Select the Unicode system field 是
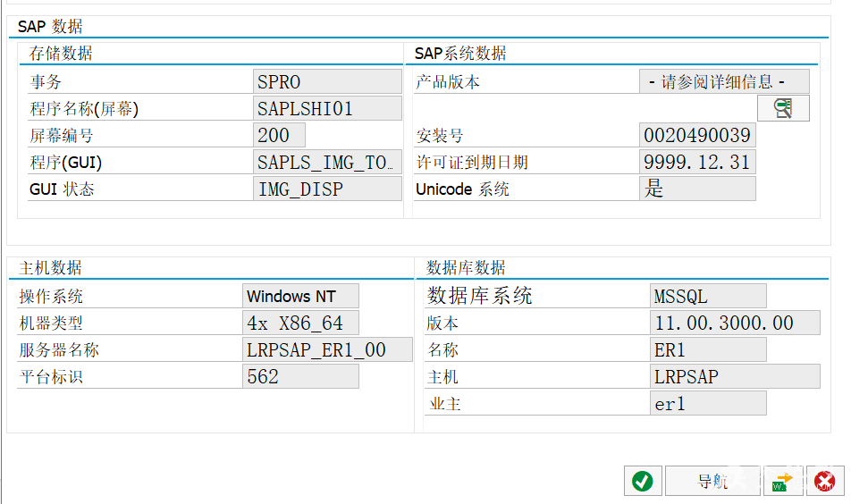Image resolution: width=851 pixels, height=504 pixels. click(697, 189)
